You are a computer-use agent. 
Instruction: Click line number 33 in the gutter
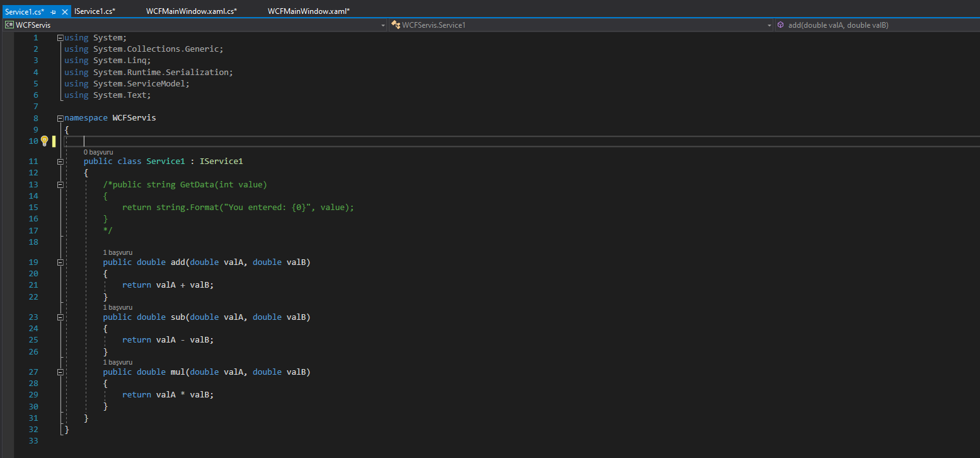pyautogui.click(x=33, y=441)
